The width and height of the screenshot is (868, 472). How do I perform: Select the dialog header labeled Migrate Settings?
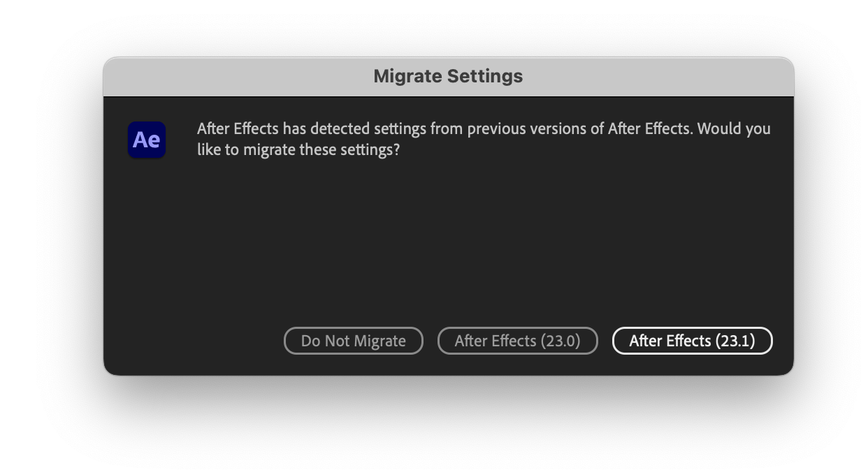(x=448, y=76)
